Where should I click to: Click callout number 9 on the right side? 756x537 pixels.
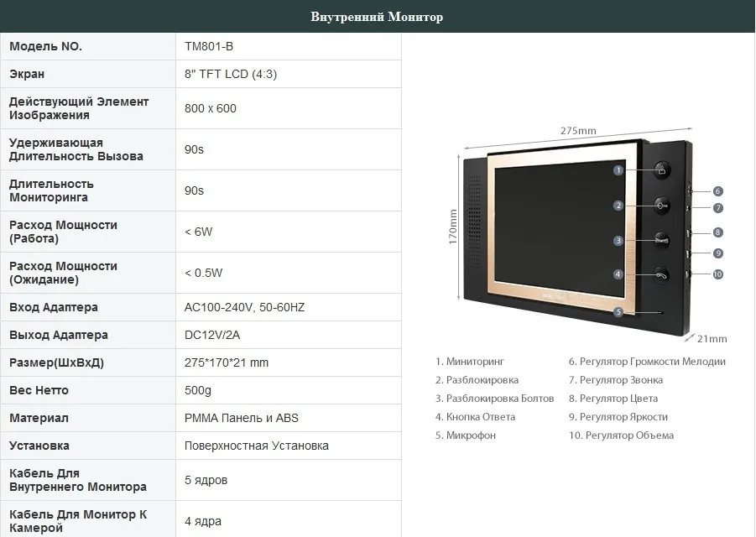coord(718,253)
